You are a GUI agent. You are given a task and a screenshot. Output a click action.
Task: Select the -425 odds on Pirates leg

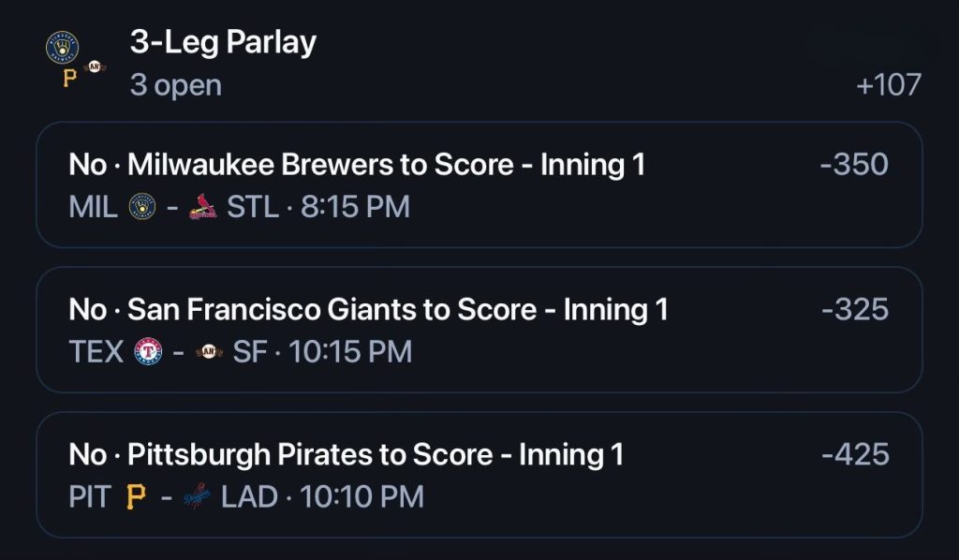pyautogui.click(x=856, y=454)
